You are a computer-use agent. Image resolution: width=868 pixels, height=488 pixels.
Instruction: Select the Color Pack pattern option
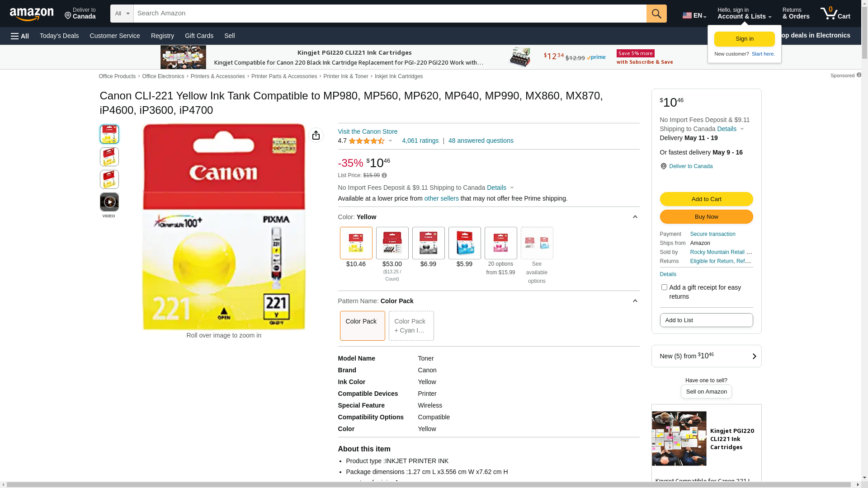coord(362,325)
